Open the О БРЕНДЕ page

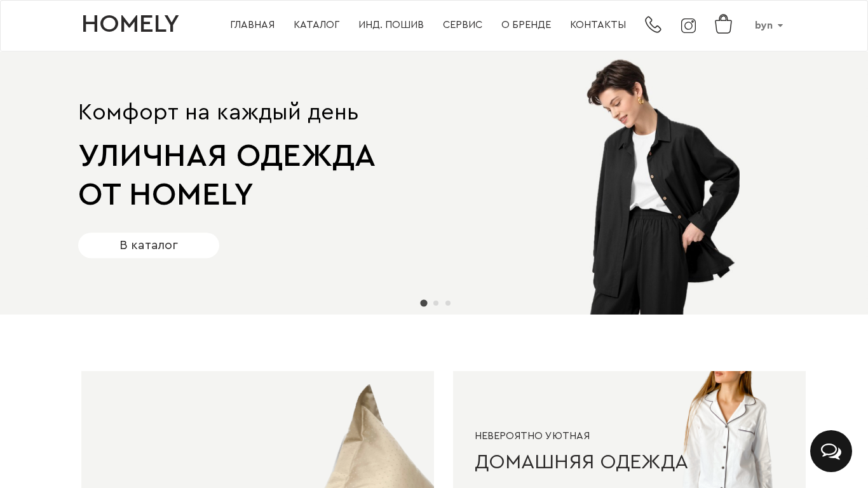(x=526, y=25)
